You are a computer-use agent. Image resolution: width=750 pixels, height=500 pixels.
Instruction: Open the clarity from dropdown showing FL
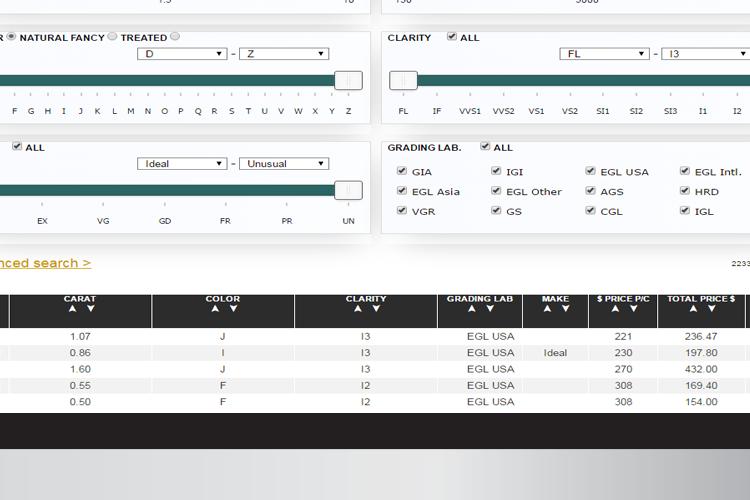(x=605, y=54)
